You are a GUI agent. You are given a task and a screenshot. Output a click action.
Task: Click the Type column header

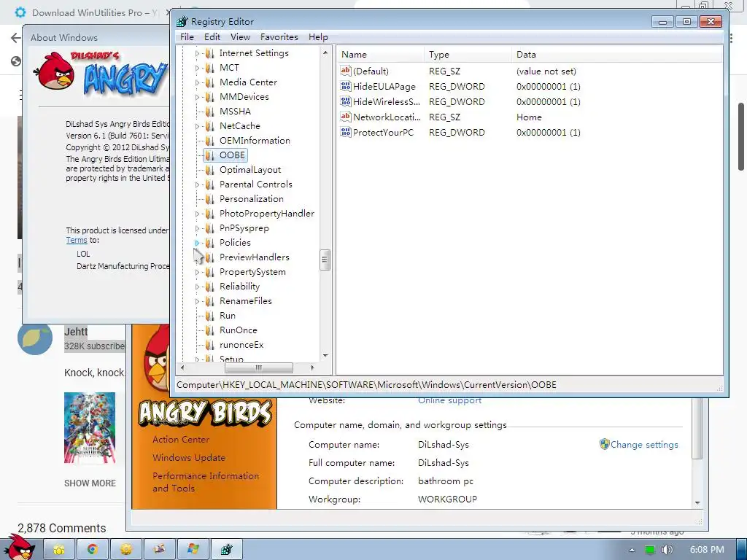[x=468, y=54]
